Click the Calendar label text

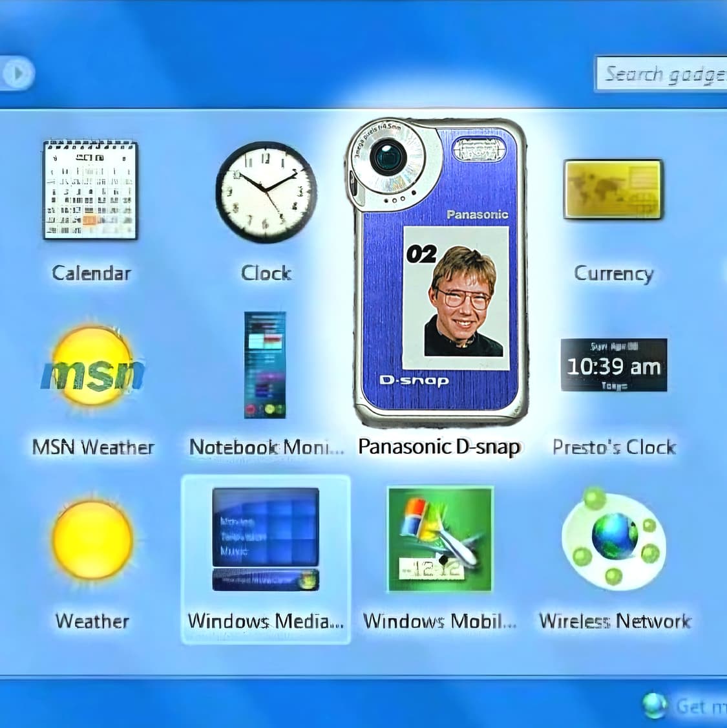(x=91, y=273)
